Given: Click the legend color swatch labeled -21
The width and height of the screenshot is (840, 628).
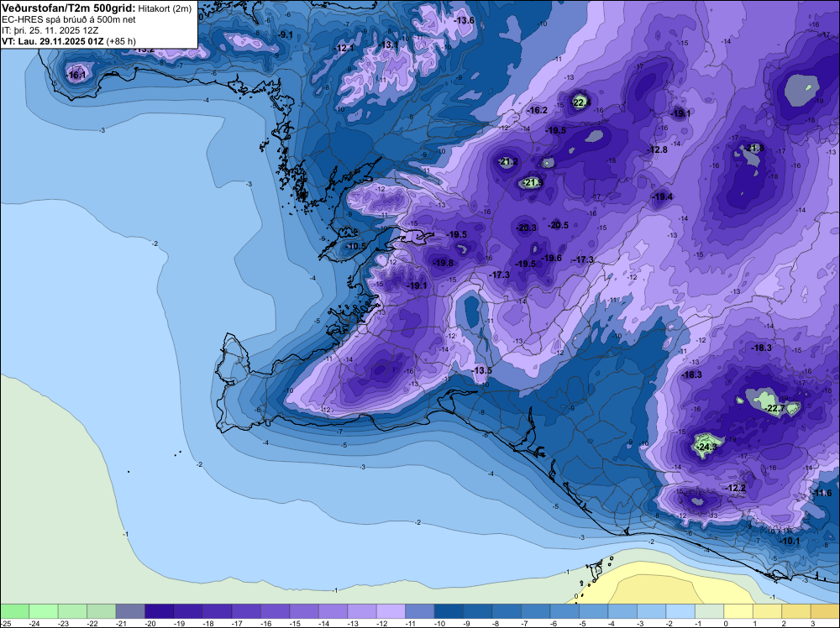Looking at the screenshot, I should tap(130, 611).
